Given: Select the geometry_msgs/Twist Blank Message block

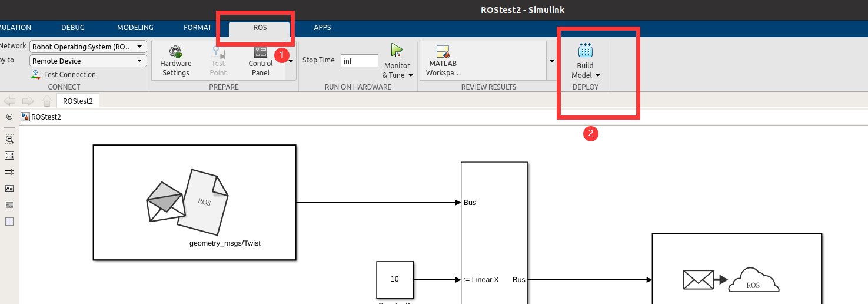Looking at the screenshot, I should point(194,203).
